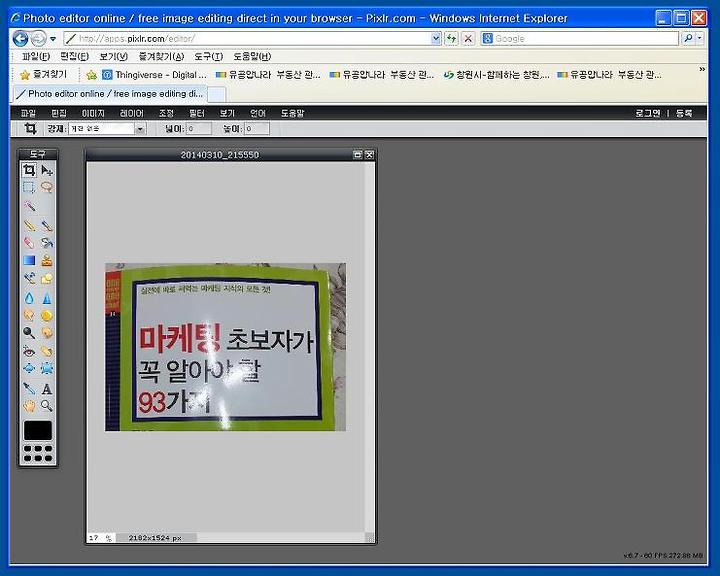
Task: Select the Clone Stamp tool
Action: click(x=47, y=260)
